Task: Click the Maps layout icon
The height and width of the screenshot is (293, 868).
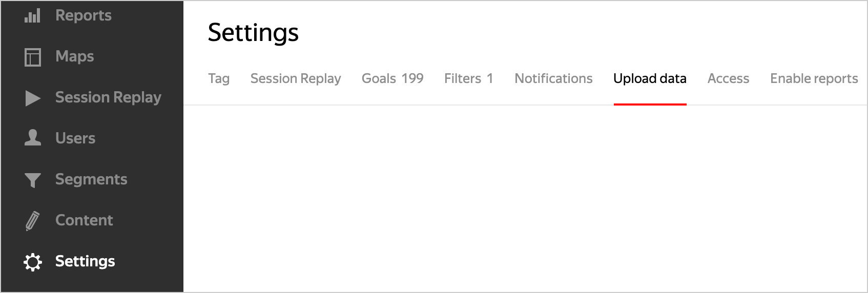Action: click(33, 57)
